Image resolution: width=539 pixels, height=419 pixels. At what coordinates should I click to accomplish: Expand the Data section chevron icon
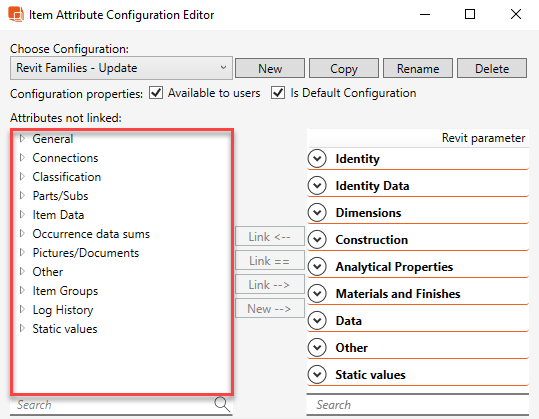pyautogui.click(x=317, y=321)
